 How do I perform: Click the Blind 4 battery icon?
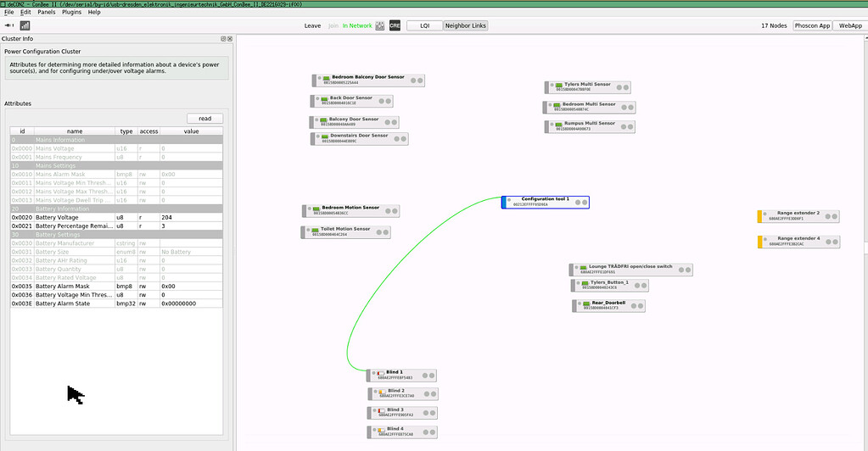[x=382, y=431]
